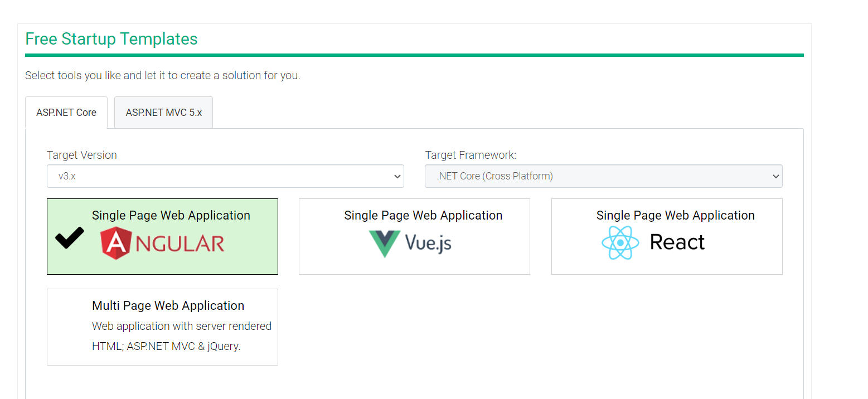This screenshot has width=868, height=399.
Task: Select the ASP.NET Core tab
Action: pos(66,113)
